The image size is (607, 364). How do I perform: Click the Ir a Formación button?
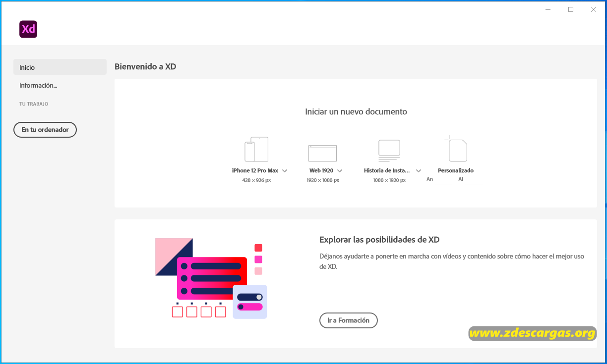(x=349, y=320)
